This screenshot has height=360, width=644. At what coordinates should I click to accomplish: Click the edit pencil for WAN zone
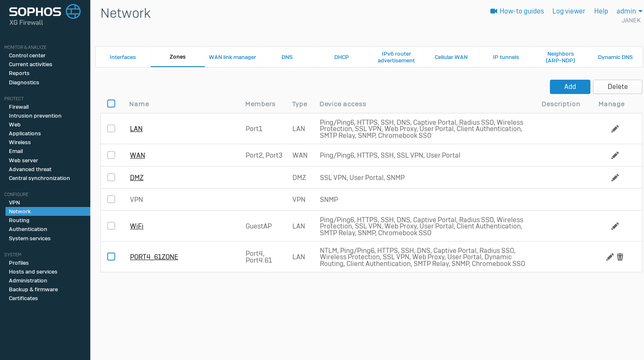[x=615, y=156]
